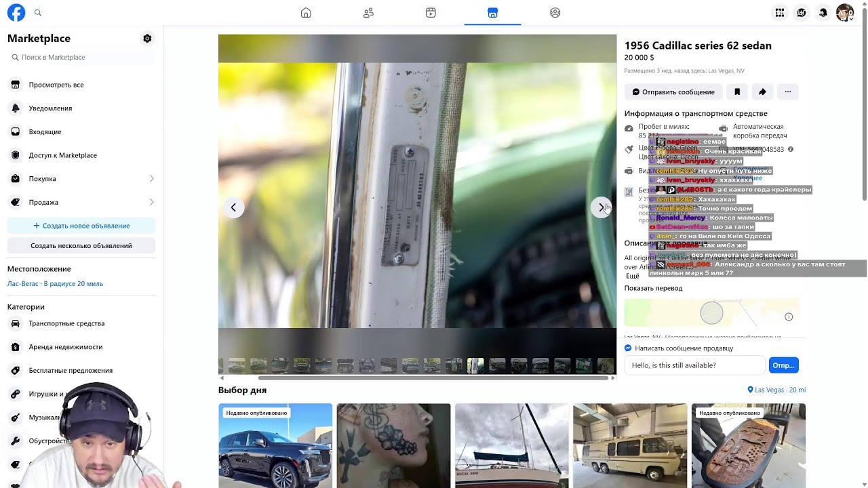This screenshot has height=488, width=868.
Task: Select 'Просмотреть все' in the sidebar
Action: pos(81,85)
